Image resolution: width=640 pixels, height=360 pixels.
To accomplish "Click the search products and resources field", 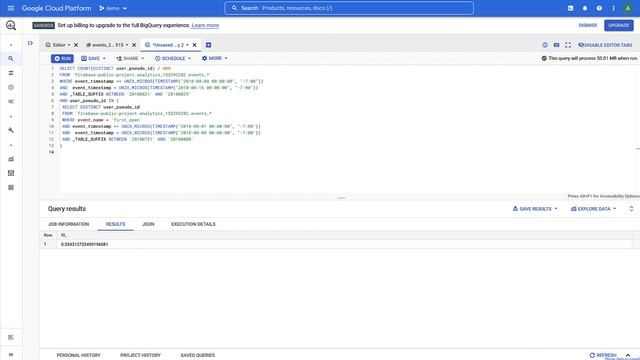I will click(x=349, y=8).
